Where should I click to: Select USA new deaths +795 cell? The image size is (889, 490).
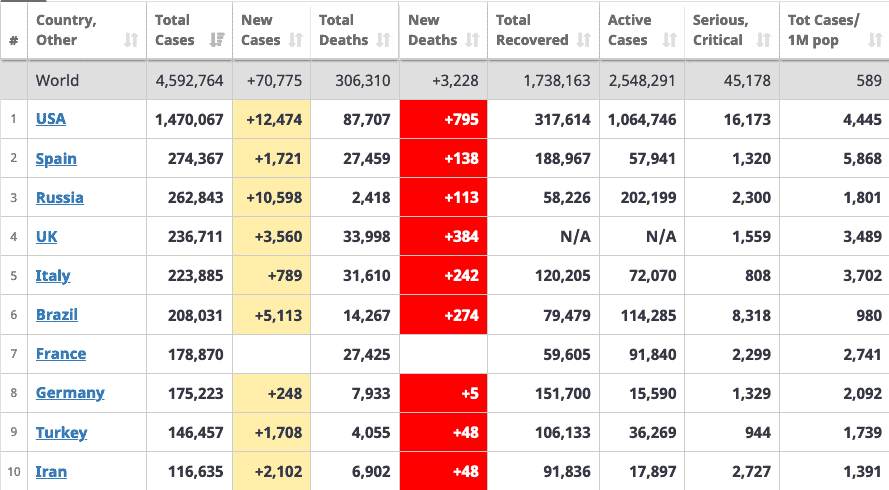[x=443, y=120]
